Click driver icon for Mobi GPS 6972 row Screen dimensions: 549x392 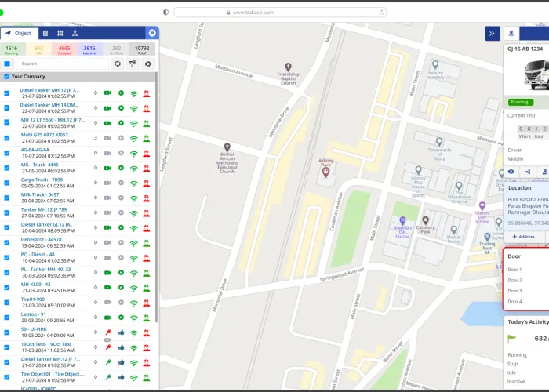pyautogui.click(x=146, y=137)
